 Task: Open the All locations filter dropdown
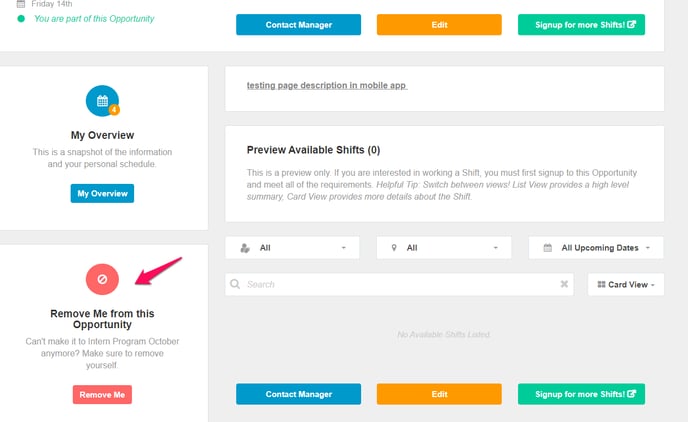444,248
